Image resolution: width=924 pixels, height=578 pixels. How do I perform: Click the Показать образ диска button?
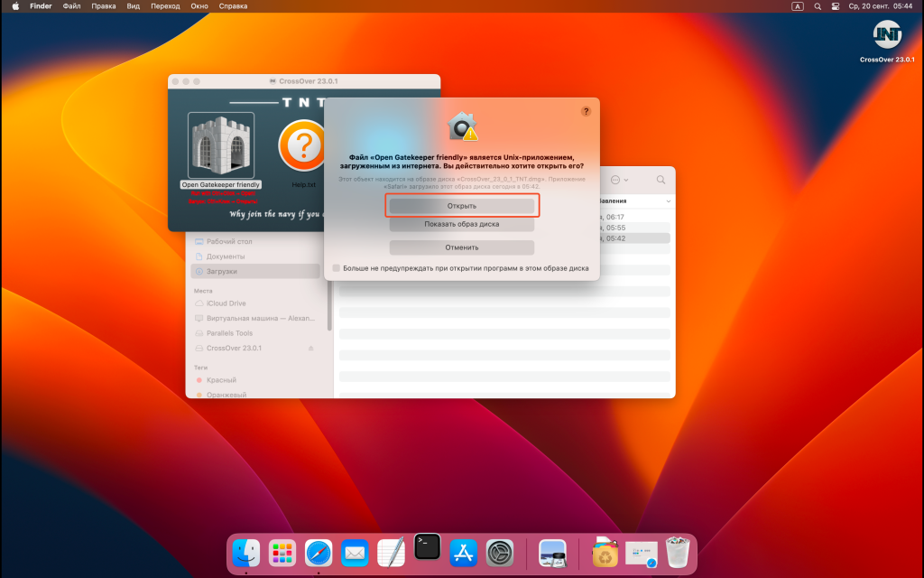coord(461,224)
